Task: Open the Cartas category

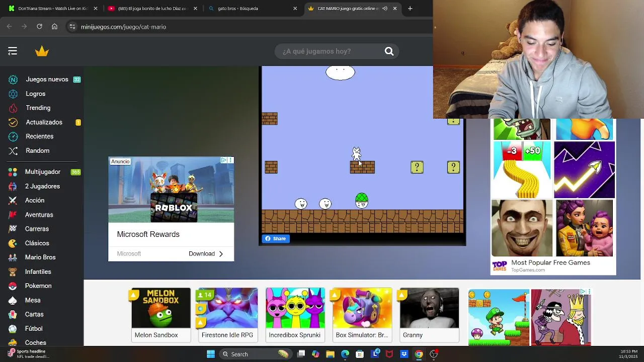Action: point(34,314)
